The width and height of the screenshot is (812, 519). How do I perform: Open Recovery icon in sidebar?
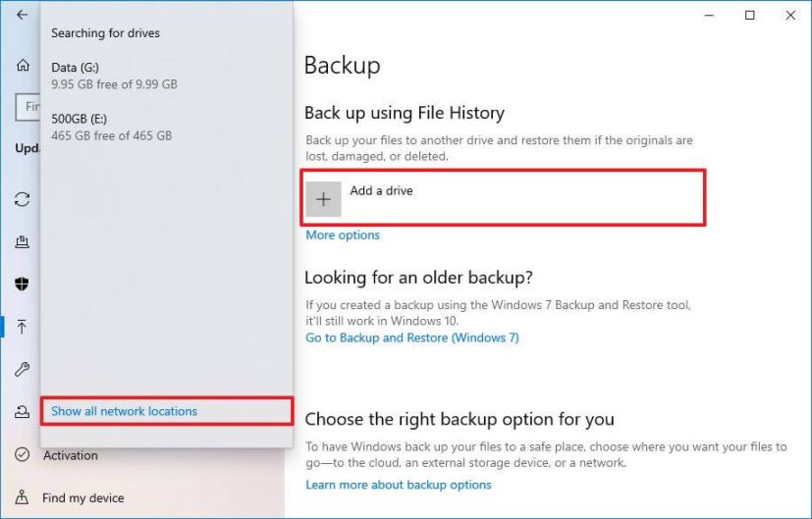tap(22, 413)
